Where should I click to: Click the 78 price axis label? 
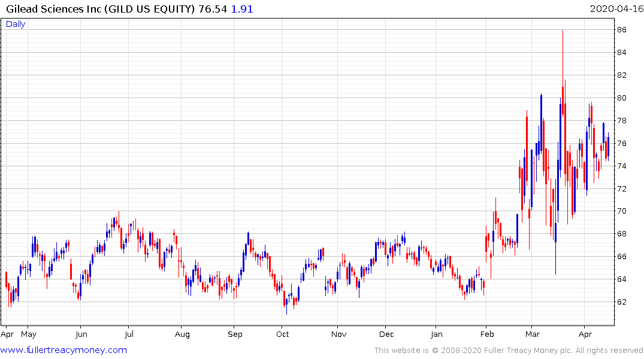[x=621, y=121]
